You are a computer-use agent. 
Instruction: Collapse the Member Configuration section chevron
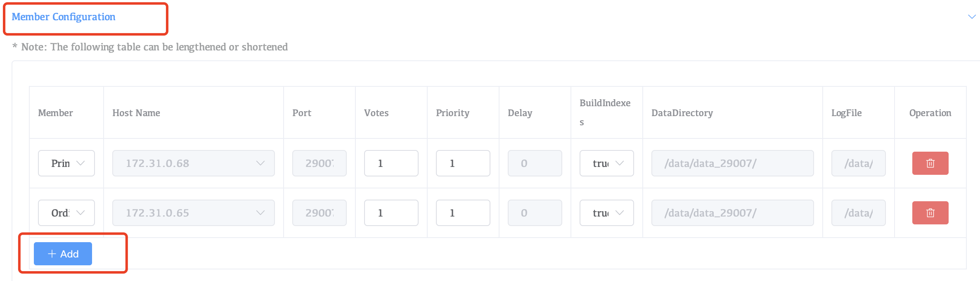point(972,17)
